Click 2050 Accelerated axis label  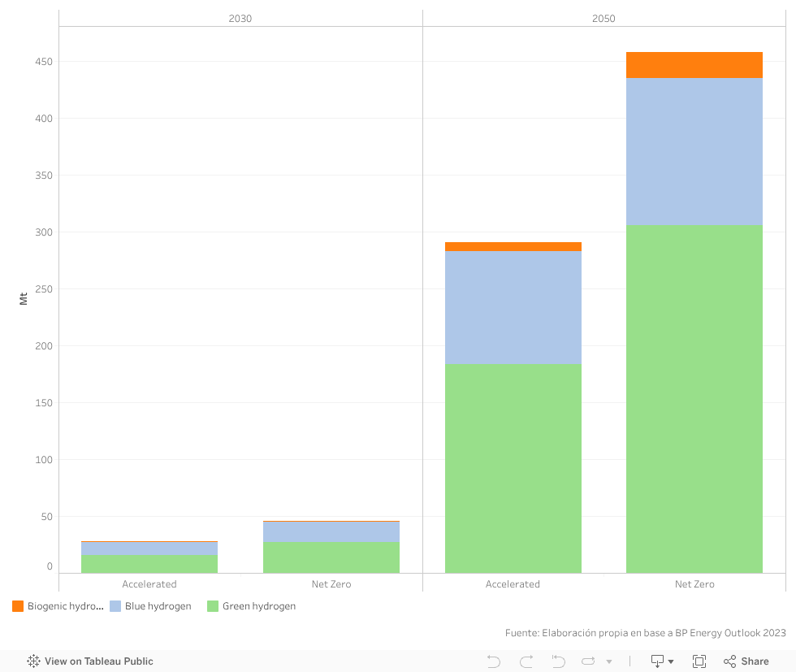pyautogui.click(x=513, y=584)
